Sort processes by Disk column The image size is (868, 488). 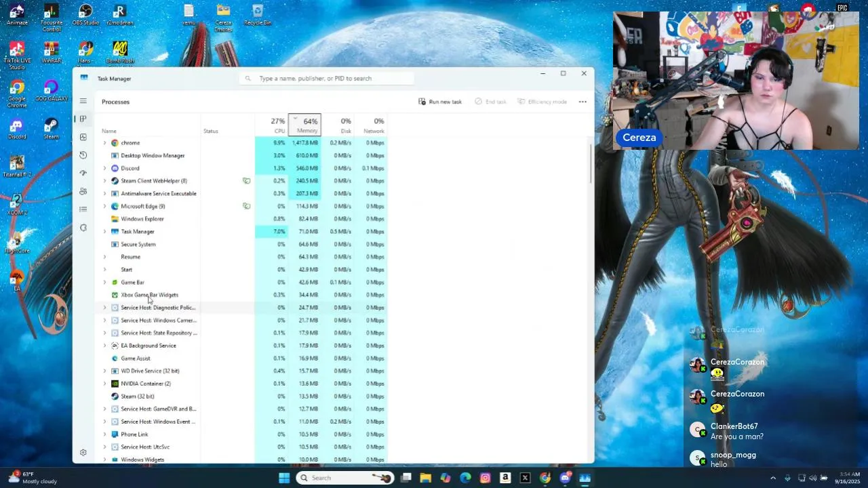(337, 125)
